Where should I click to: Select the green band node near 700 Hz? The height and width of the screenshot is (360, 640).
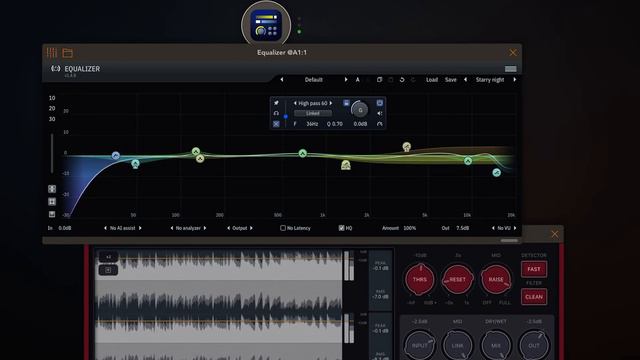[x=302, y=153]
